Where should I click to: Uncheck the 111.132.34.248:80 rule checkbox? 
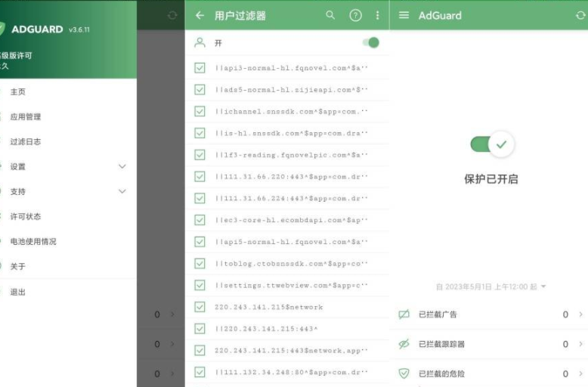200,373
